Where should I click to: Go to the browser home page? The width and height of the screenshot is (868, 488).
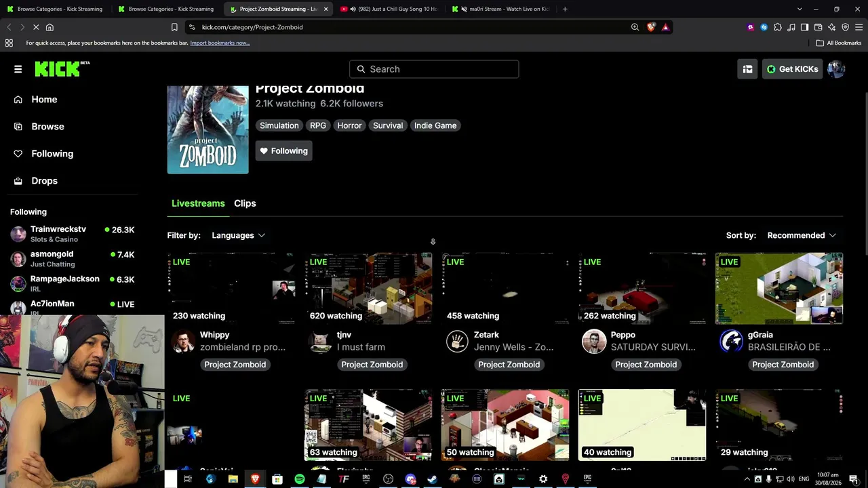tap(50, 27)
